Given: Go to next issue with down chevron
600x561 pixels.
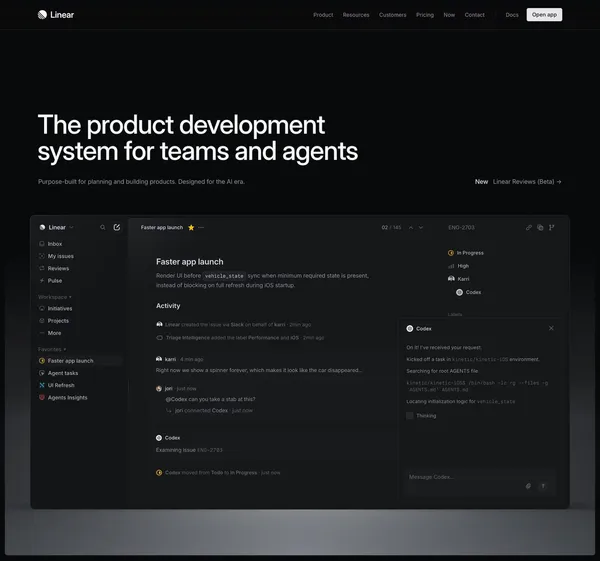Looking at the screenshot, I should [x=421, y=228].
